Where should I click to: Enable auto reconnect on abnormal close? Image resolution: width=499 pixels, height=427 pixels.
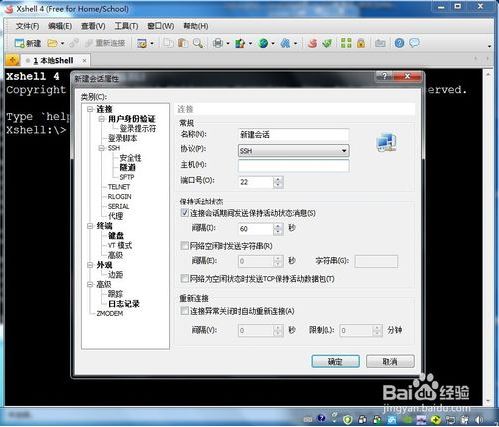tap(184, 311)
